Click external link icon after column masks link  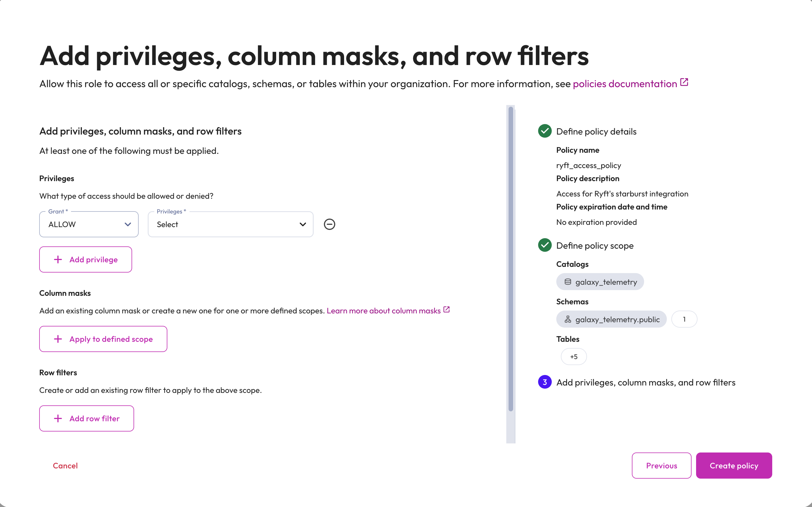[x=447, y=309]
